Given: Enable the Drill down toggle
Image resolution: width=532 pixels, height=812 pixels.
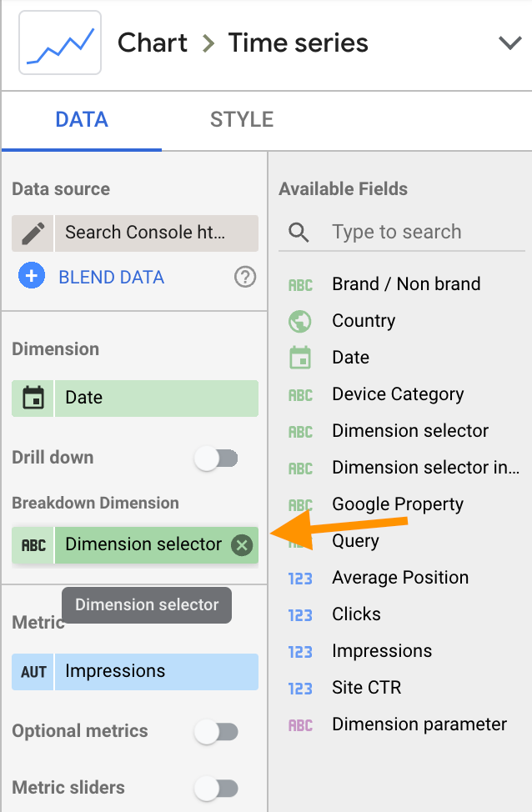Looking at the screenshot, I should 217,458.
